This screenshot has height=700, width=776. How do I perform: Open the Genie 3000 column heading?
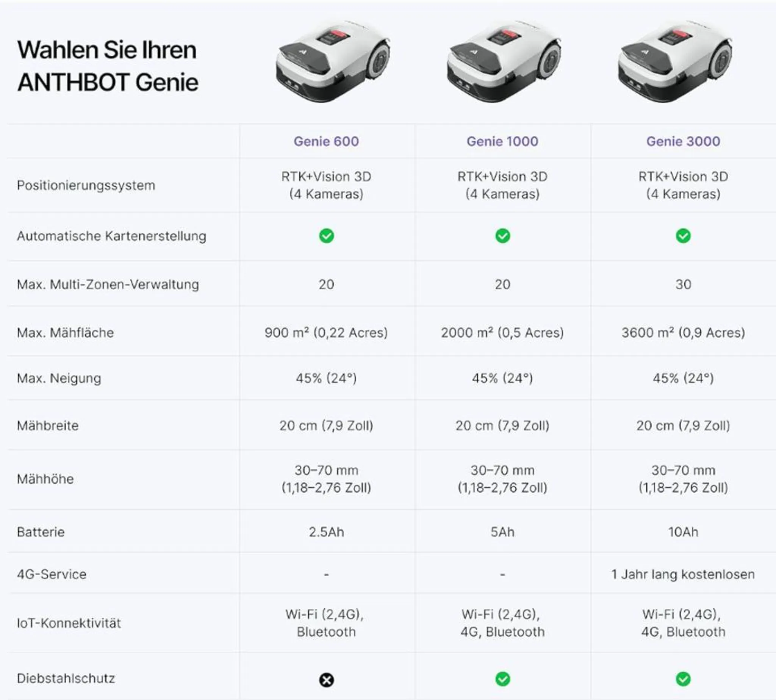tap(683, 141)
